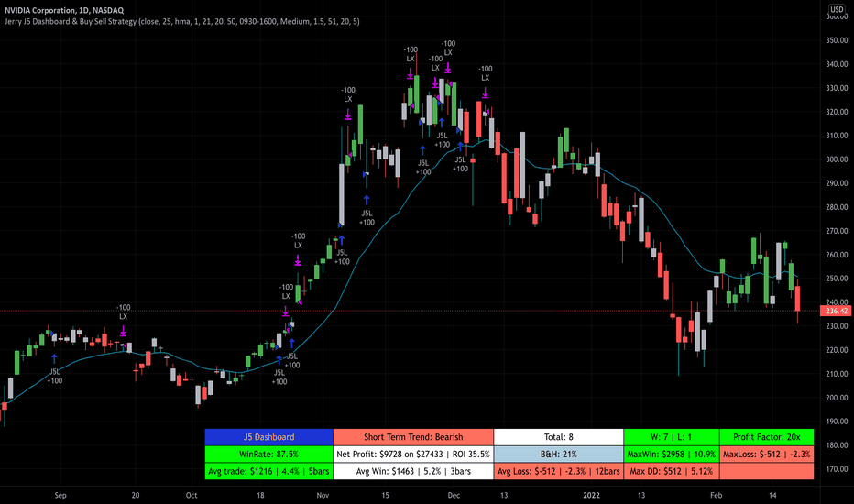Click the 270.00 price axis label
The height and width of the screenshot is (504, 854).
click(837, 231)
